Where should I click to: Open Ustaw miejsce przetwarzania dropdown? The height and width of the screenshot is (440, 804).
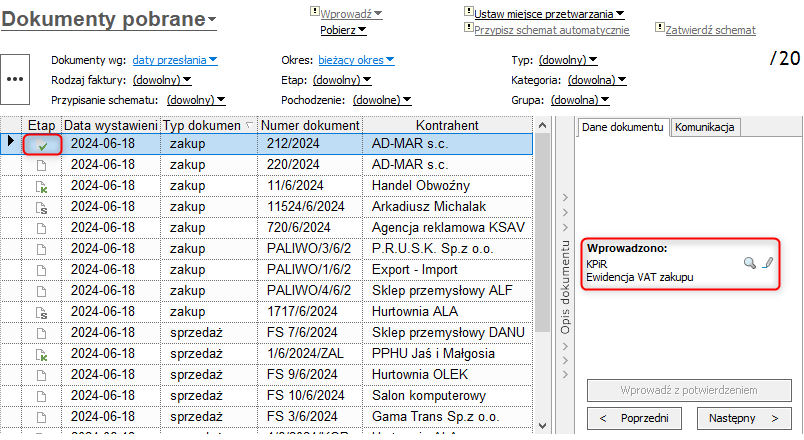point(549,14)
